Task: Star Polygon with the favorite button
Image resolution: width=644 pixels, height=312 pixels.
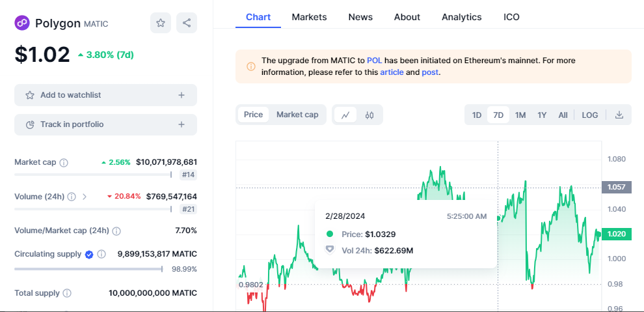Action: pos(161,23)
